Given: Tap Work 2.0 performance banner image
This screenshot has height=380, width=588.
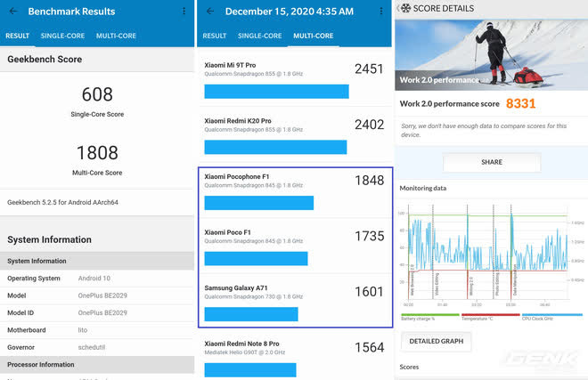Looking at the screenshot, I should [x=491, y=54].
